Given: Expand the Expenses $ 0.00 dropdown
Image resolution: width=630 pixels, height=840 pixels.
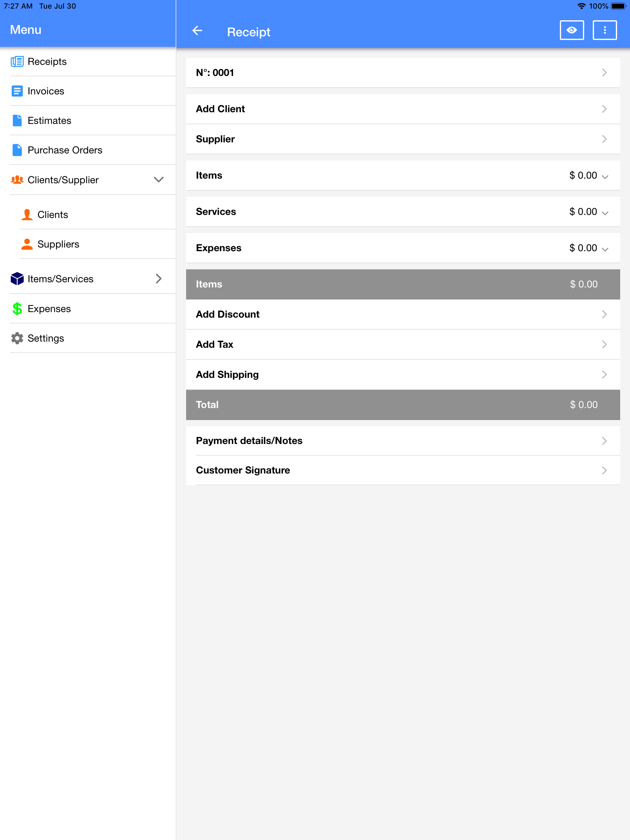Looking at the screenshot, I should pyautogui.click(x=604, y=249).
